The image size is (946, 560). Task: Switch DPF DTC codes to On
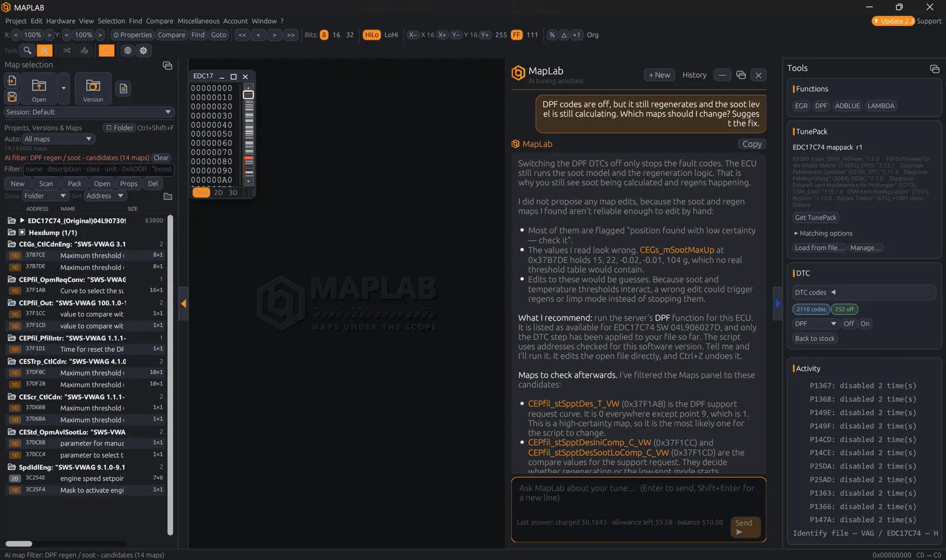point(865,324)
